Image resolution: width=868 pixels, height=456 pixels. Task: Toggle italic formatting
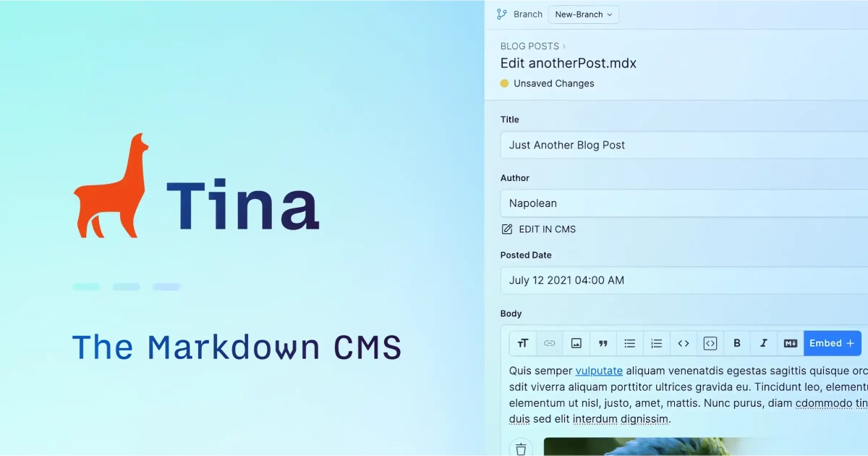[x=764, y=343]
